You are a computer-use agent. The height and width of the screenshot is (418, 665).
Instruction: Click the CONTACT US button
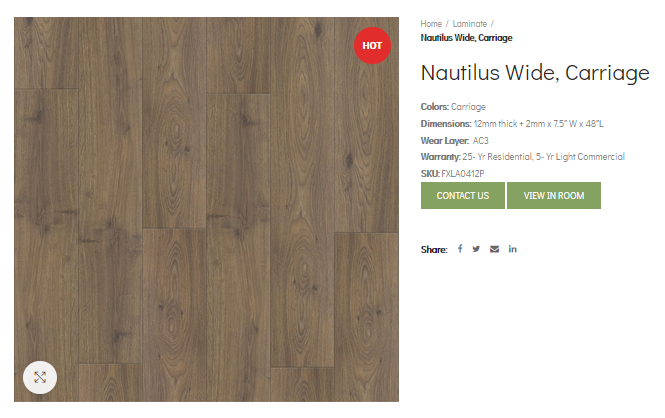[x=463, y=195]
